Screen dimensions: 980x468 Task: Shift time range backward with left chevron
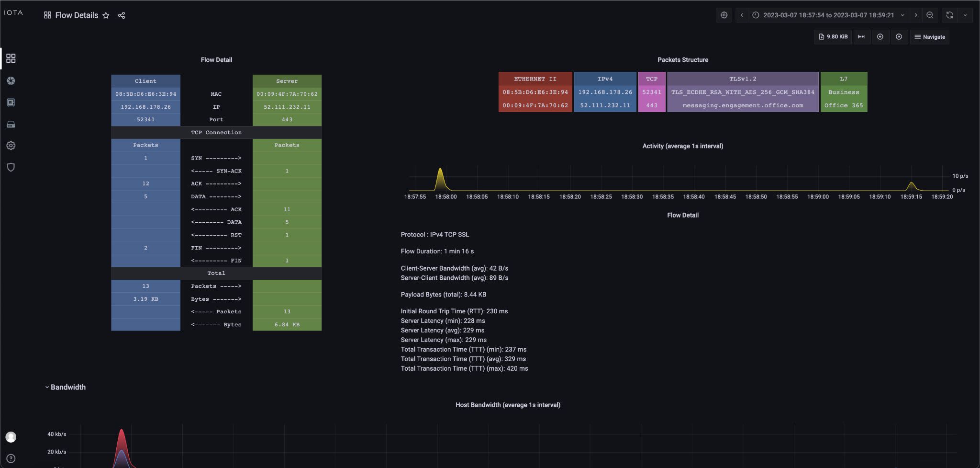(x=742, y=15)
